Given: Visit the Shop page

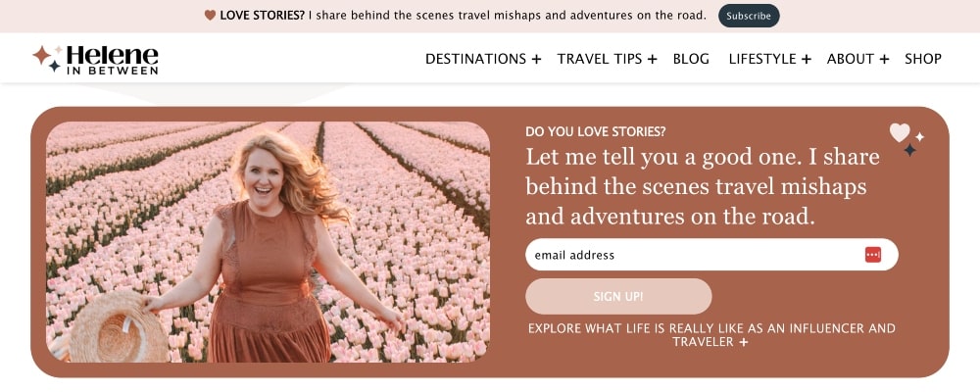Looking at the screenshot, I should (x=922, y=59).
